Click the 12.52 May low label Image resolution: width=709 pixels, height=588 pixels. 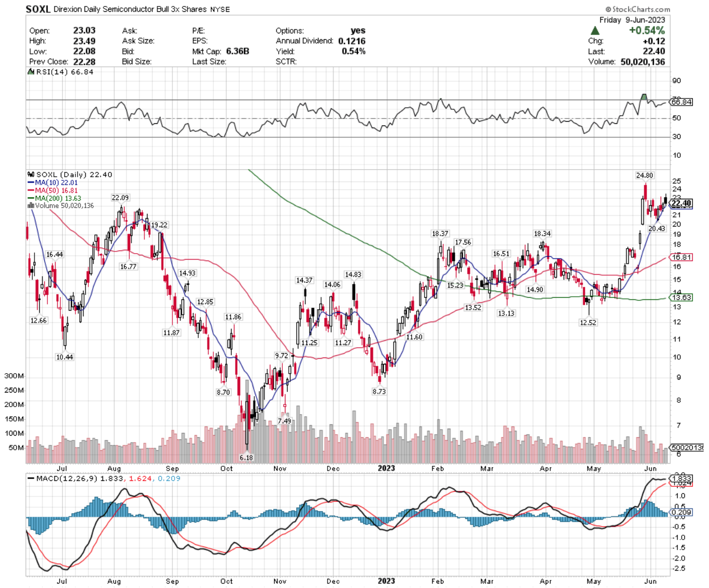pyautogui.click(x=588, y=323)
